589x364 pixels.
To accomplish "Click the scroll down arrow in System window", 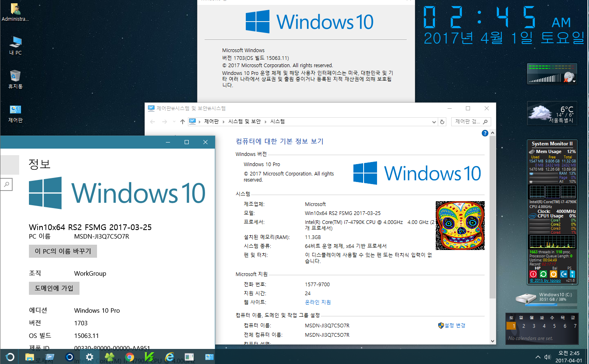I will (x=492, y=341).
